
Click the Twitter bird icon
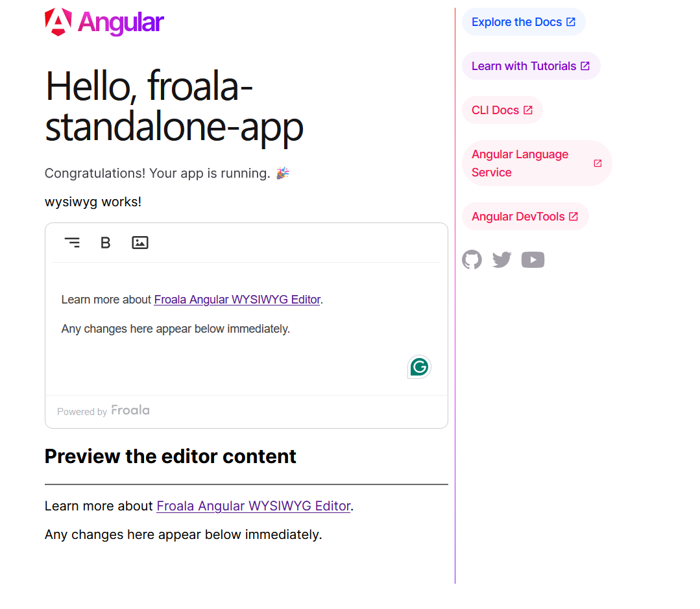tap(501, 259)
